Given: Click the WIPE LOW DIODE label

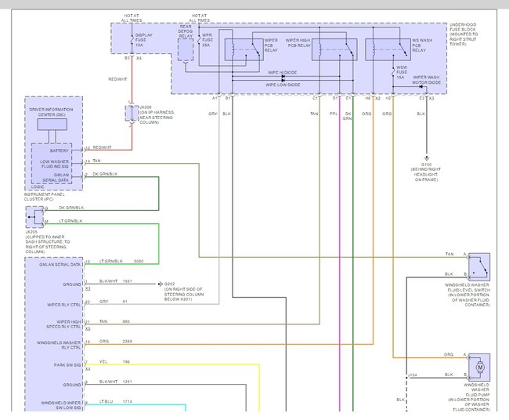Looking at the screenshot, I should 283,85.
